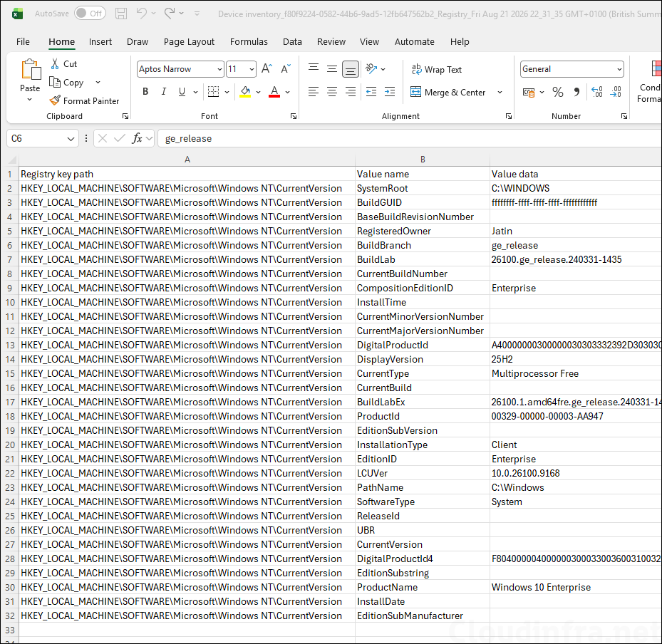Image resolution: width=662 pixels, height=644 pixels.
Task: Switch to the Home tab
Action: pos(62,42)
